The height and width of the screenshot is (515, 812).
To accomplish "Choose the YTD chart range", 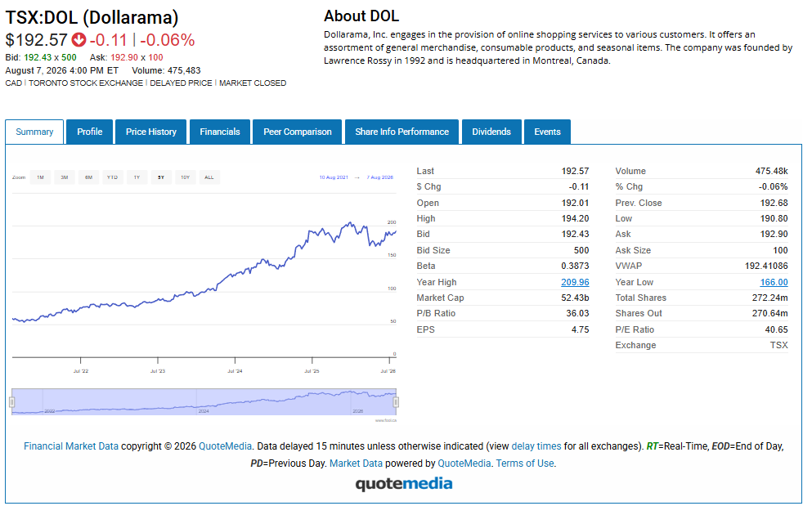I will 112,177.
